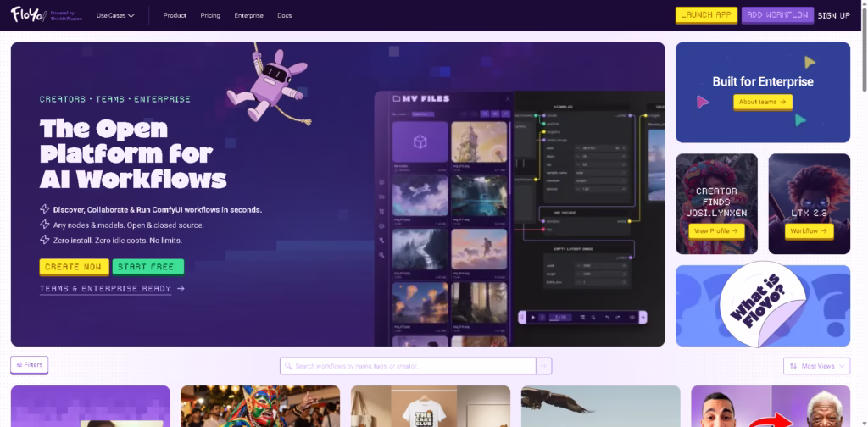Follow the Teams & Enterprise Ready arrow link
This screenshot has width=868, height=427.
click(x=112, y=289)
